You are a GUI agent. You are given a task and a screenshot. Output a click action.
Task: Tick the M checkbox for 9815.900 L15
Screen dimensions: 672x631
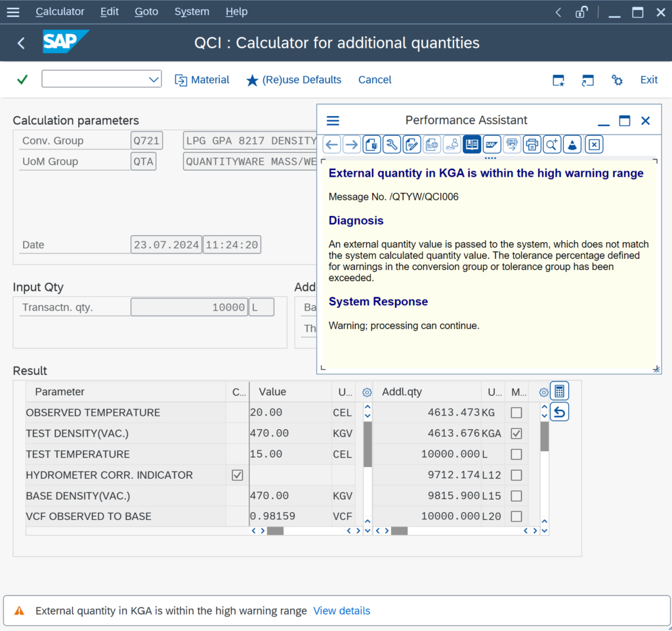[516, 496]
